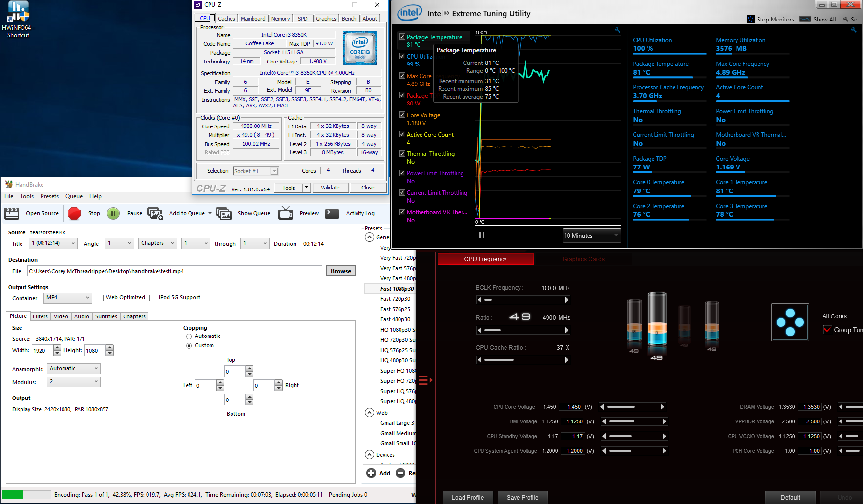The image size is (863, 504).
Task: Open the HWiNFO64 desktop shortcut
Action: 18,20
